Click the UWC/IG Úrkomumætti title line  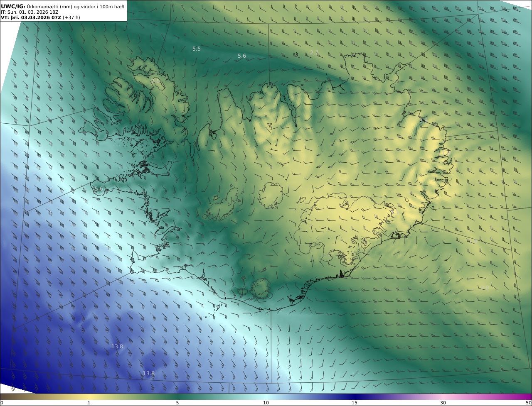point(63,6)
